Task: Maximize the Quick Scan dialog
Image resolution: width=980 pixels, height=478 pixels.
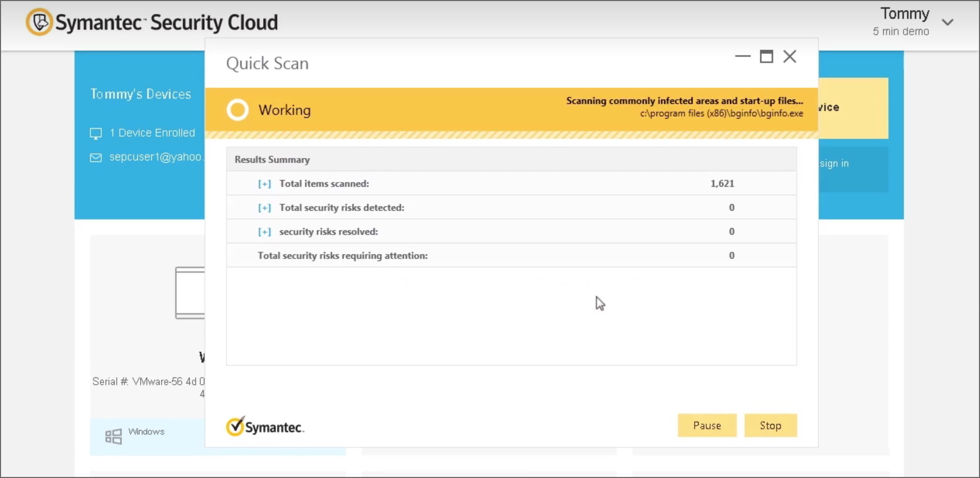Action: [766, 56]
